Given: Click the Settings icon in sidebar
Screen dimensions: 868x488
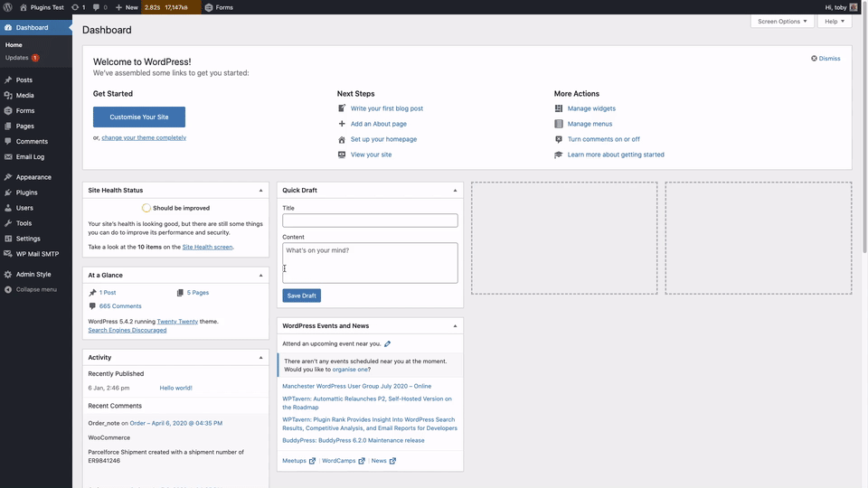Looking at the screenshot, I should (x=8, y=239).
